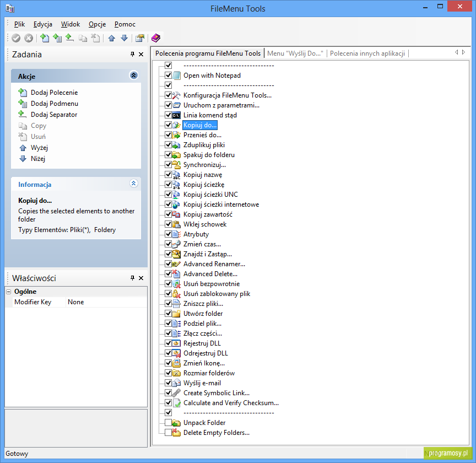Click the Cancel changes toolbar icon
Viewport: 476px width, 463px height.
[29, 38]
